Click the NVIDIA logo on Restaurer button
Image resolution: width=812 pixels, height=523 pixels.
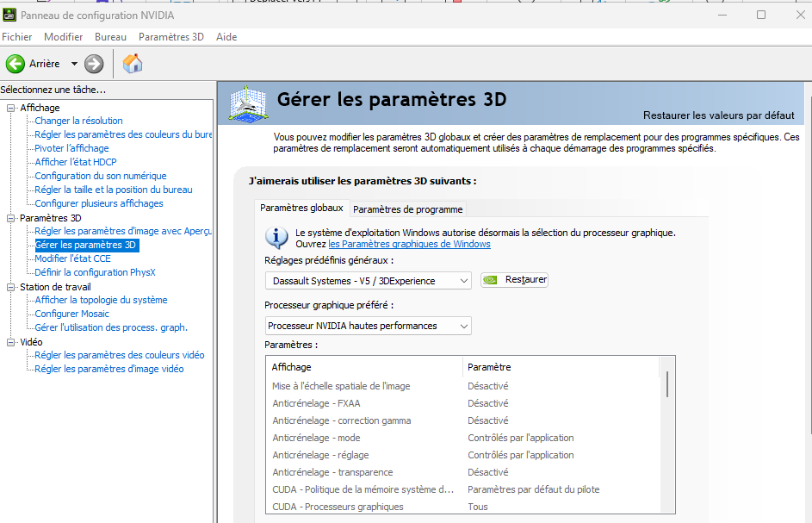(x=490, y=280)
